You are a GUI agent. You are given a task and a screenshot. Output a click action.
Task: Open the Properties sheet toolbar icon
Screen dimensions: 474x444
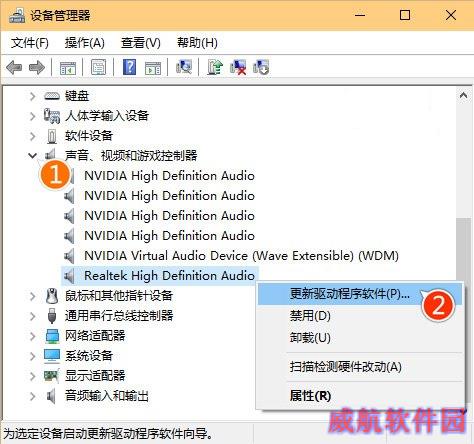pos(98,68)
